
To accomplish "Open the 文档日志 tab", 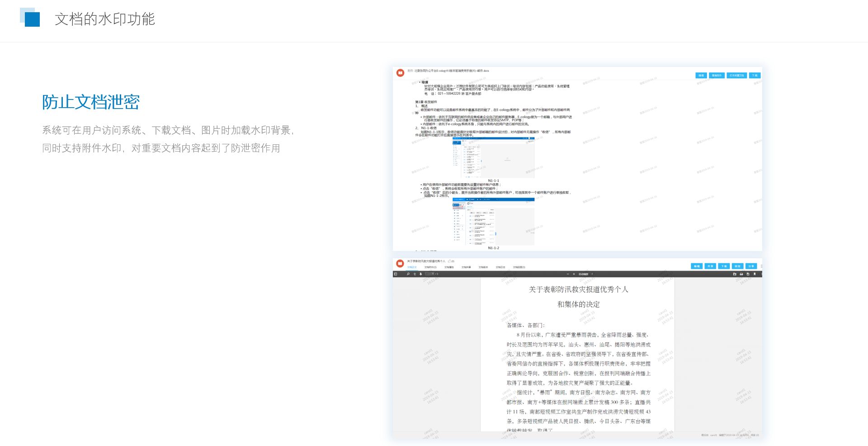I will click(500, 267).
